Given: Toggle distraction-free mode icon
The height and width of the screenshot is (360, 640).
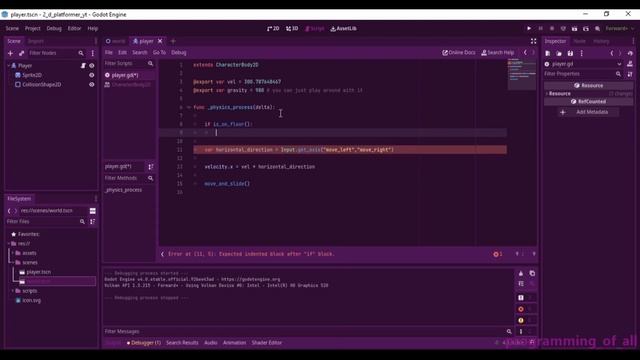Looking at the screenshot, I should coord(533,41).
